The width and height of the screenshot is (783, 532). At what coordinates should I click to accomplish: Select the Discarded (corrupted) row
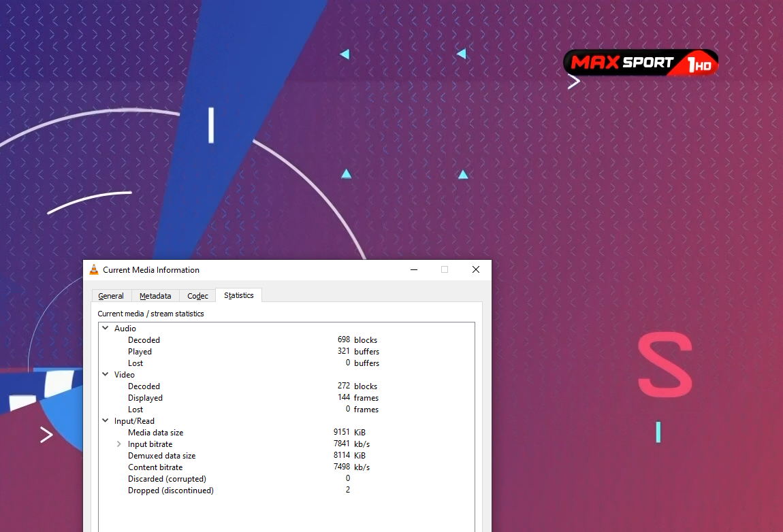287,479
